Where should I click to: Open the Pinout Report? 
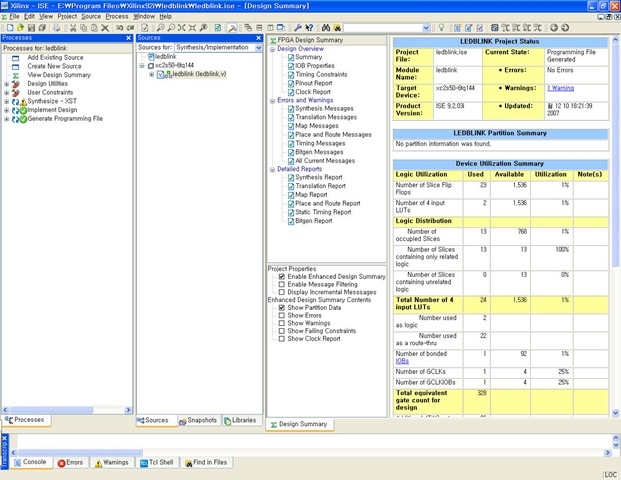pos(314,83)
